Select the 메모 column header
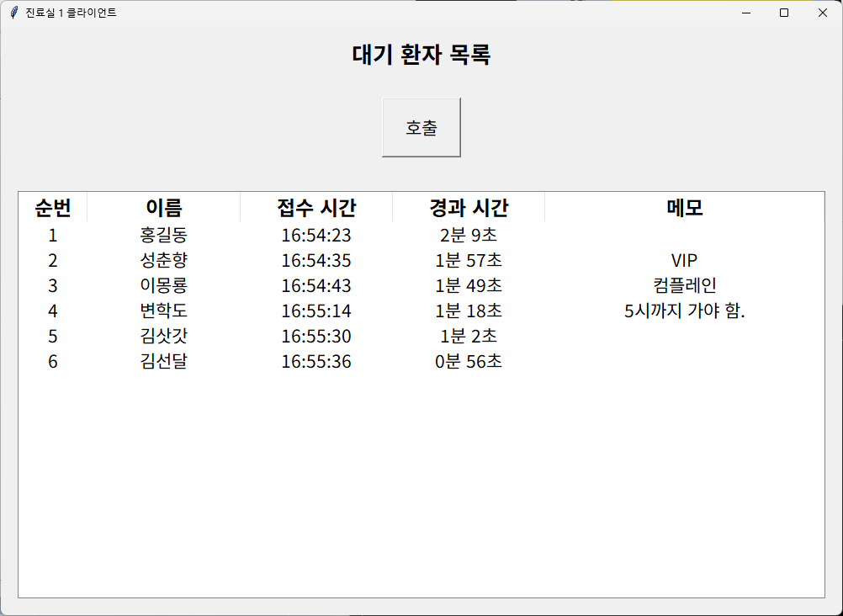This screenshot has width=843, height=616. 684,207
